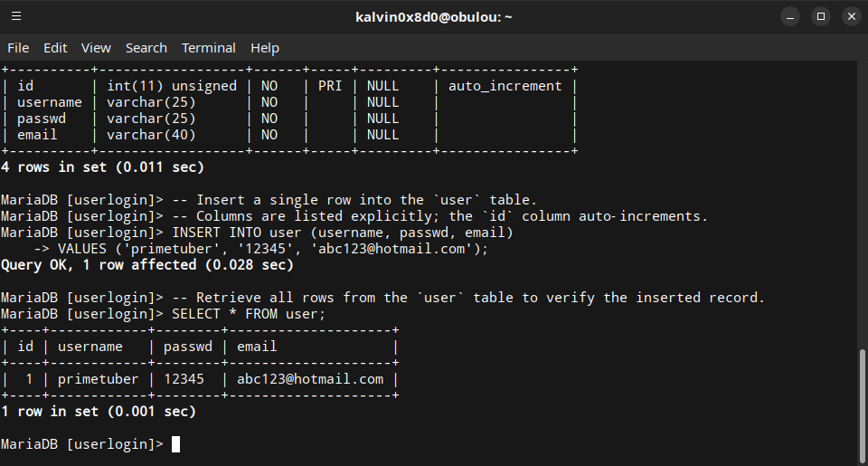Click the abc123@hotmail.com cell in results

309,379
